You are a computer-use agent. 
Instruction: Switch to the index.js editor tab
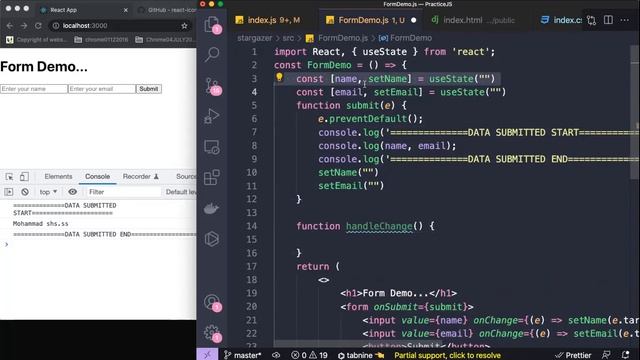tap(268, 20)
